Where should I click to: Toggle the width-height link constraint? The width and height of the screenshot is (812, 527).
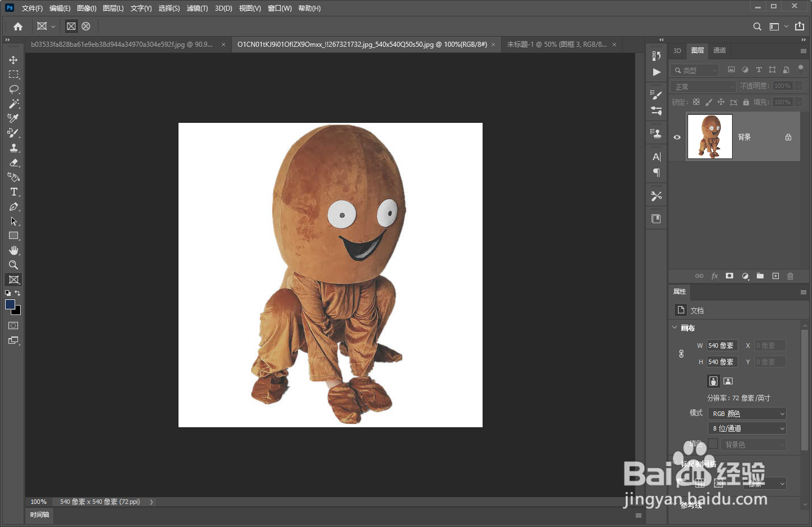681,353
